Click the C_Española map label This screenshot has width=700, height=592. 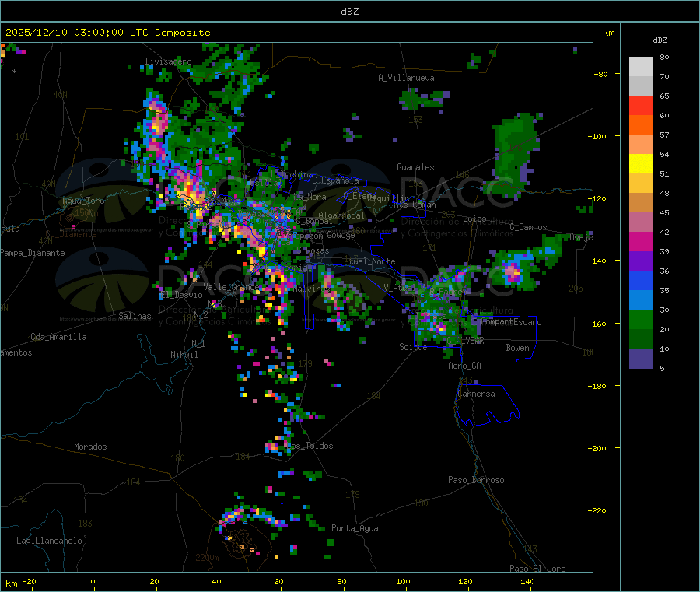coord(335,180)
